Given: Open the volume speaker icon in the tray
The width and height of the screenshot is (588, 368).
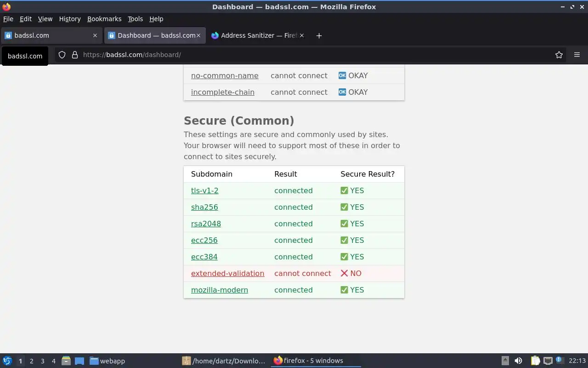Looking at the screenshot, I should (518, 361).
